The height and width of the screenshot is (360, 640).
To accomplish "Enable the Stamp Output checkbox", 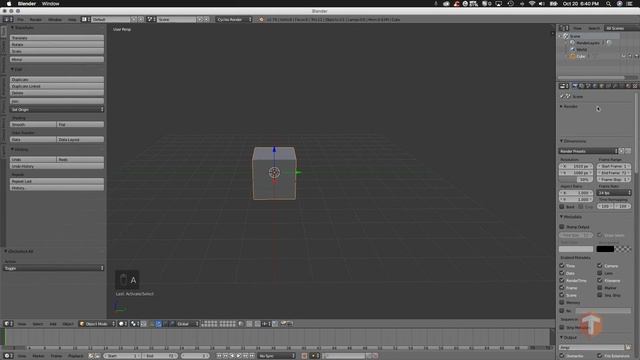I will coord(562,227).
